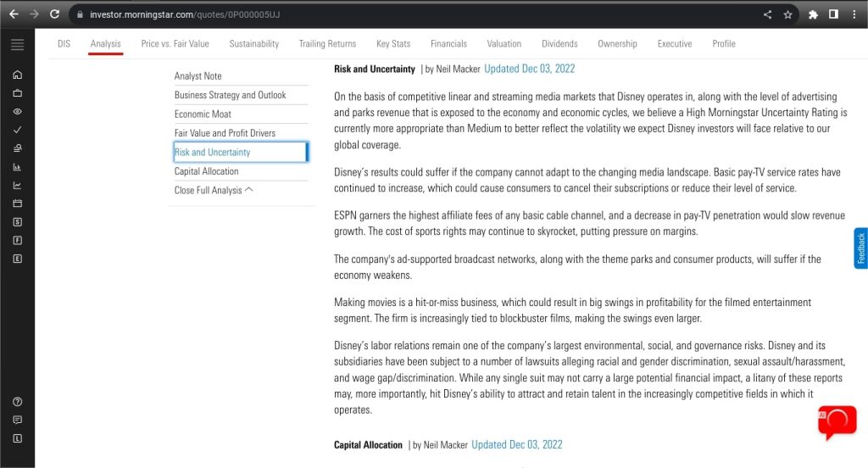Viewport: 868px width, 468px height.
Task: Click the Home icon in the left sidebar
Action: [x=17, y=75]
